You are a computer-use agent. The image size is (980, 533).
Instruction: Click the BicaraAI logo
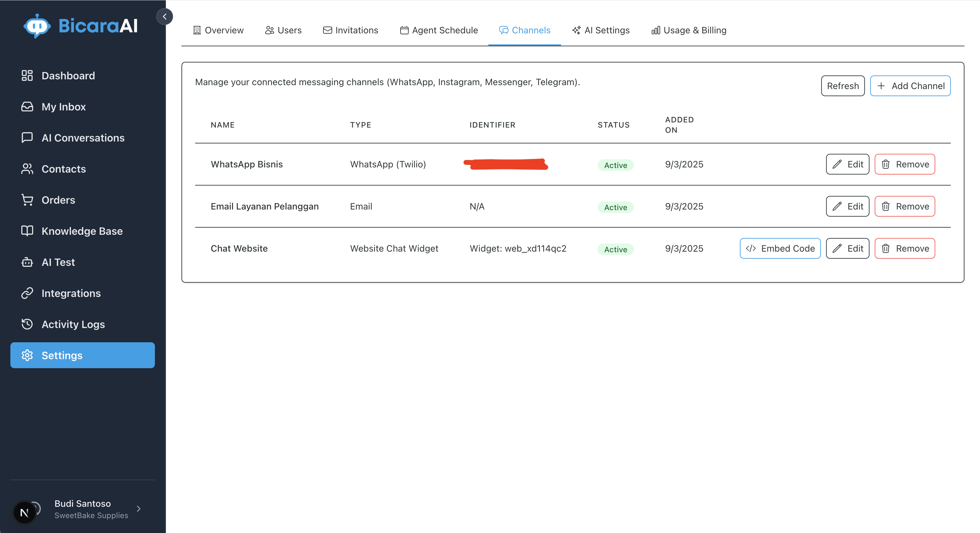click(80, 25)
